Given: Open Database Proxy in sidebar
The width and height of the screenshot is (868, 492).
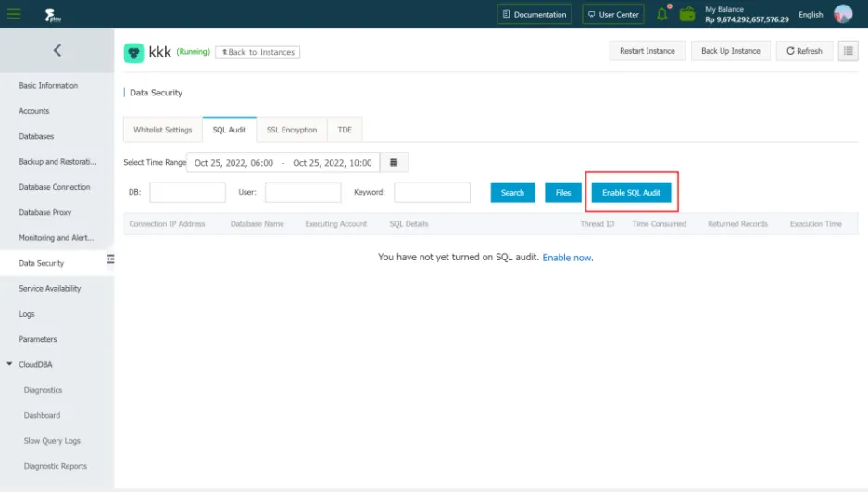Looking at the screenshot, I should pyautogui.click(x=44, y=212).
